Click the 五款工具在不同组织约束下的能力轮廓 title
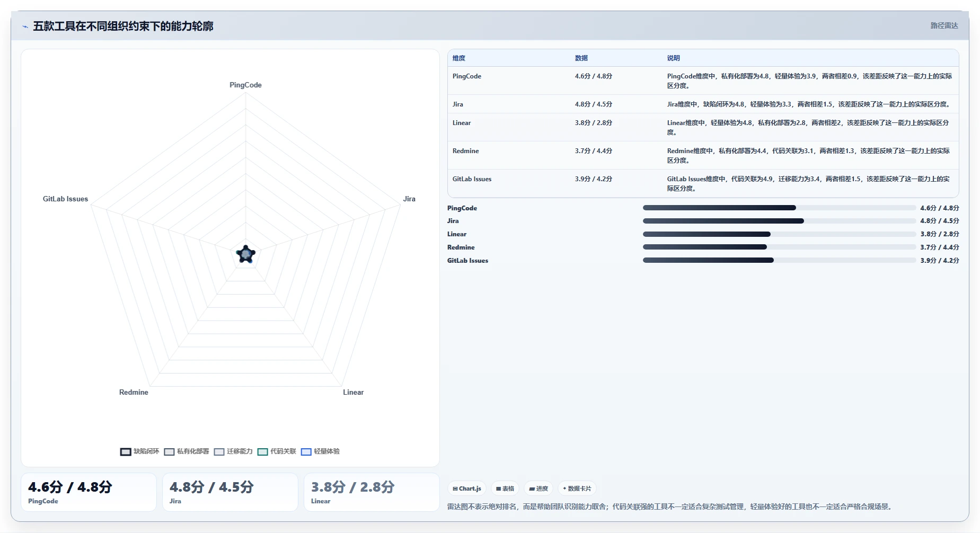Image resolution: width=980 pixels, height=533 pixels. 123,26
